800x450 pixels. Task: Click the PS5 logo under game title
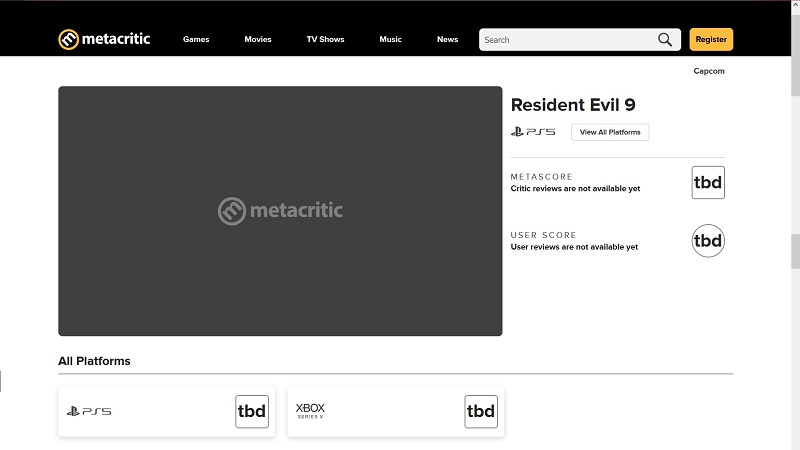point(532,132)
